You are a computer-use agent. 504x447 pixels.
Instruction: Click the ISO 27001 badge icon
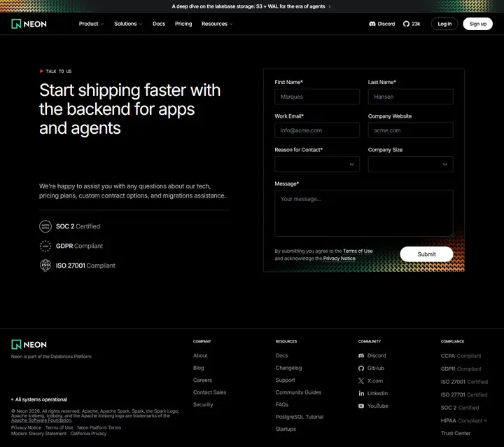point(45,266)
